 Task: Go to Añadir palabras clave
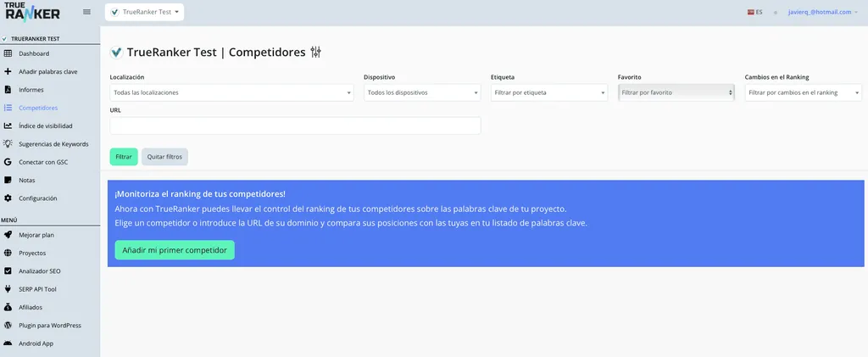[50, 71]
